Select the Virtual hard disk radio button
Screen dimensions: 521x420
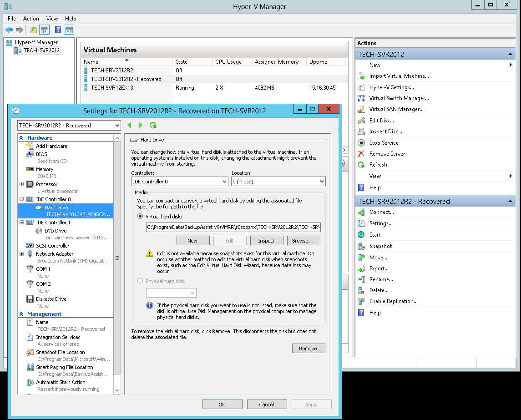click(x=140, y=216)
